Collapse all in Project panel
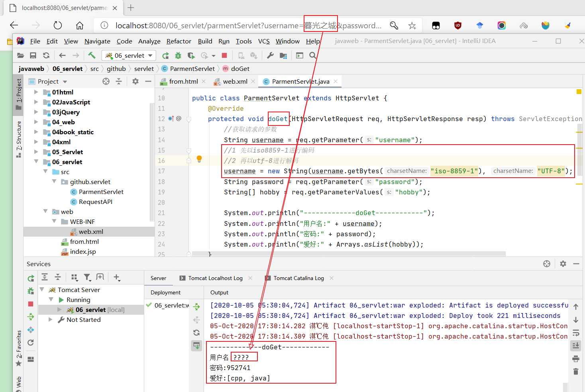Screen dimensions: 585x392 click(119, 81)
